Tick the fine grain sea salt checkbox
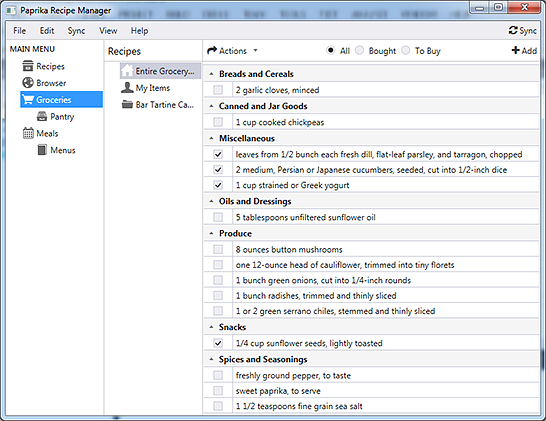Screen dimensions: 546x421 [x=218, y=406]
